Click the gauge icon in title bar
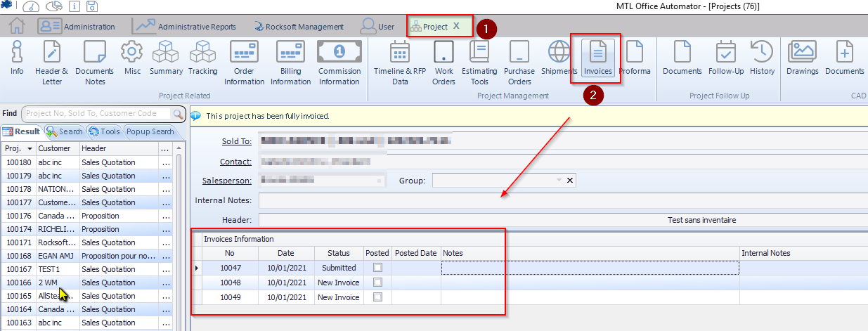This screenshot has width=868, height=331. tap(32, 6)
